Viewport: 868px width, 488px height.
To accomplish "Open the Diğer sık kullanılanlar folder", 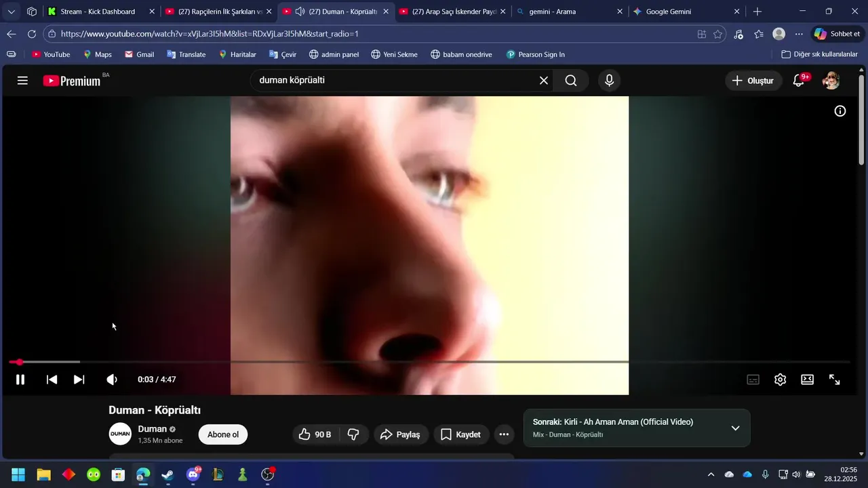I will point(819,54).
